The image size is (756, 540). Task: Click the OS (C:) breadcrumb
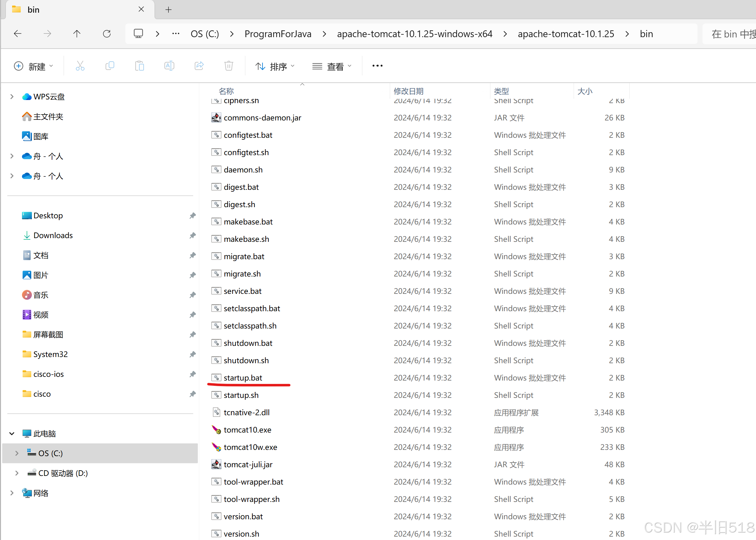coord(205,33)
